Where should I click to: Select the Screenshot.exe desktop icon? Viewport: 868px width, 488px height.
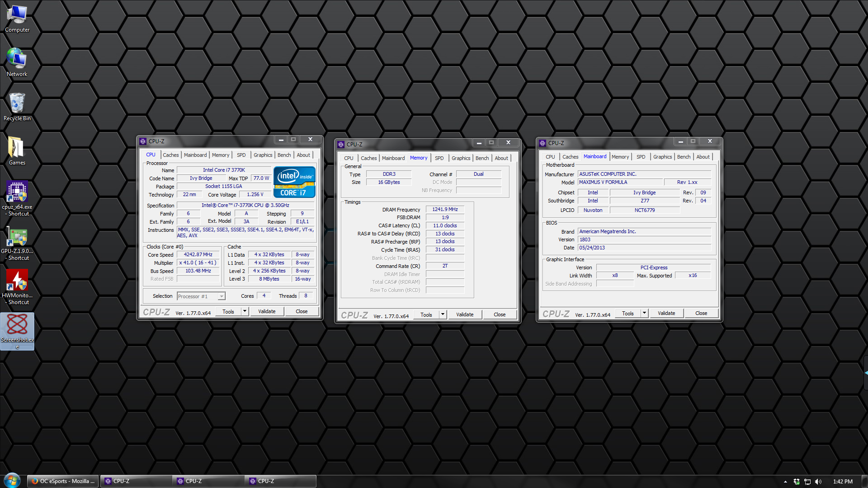click(x=17, y=331)
